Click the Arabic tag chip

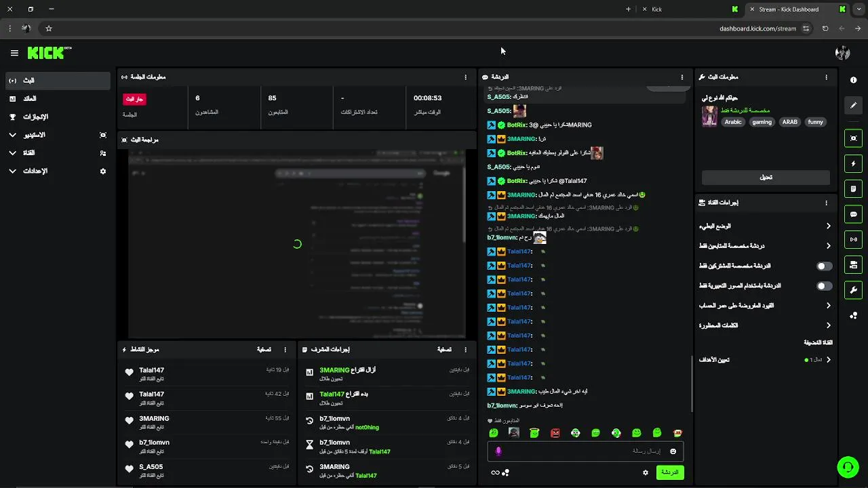(x=733, y=122)
